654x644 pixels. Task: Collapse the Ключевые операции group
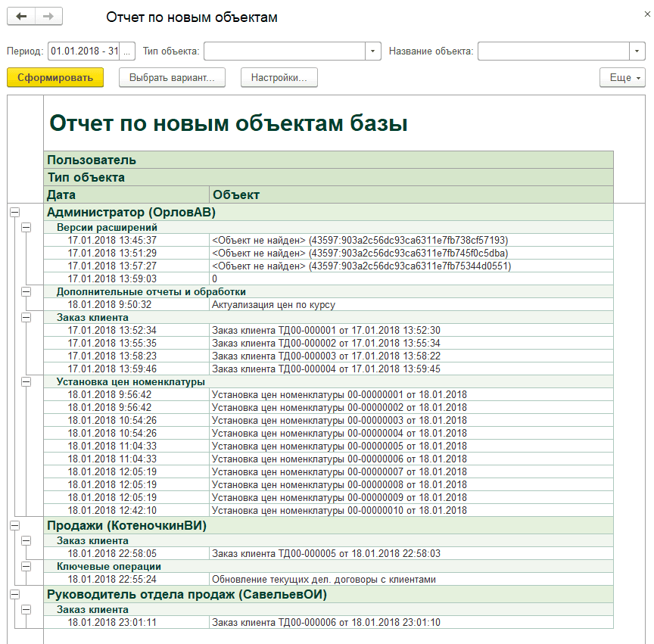click(x=26, y=566)
